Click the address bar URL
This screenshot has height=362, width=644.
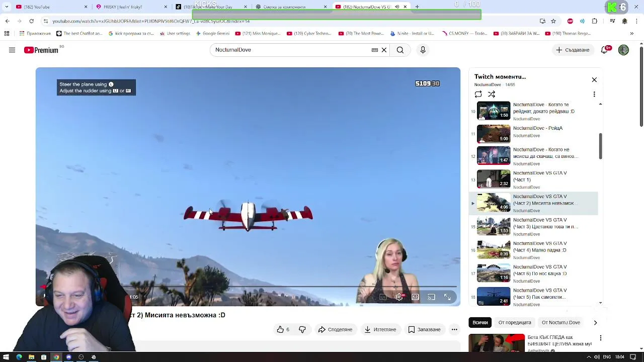pyautogui.click(x=151, y=21)
